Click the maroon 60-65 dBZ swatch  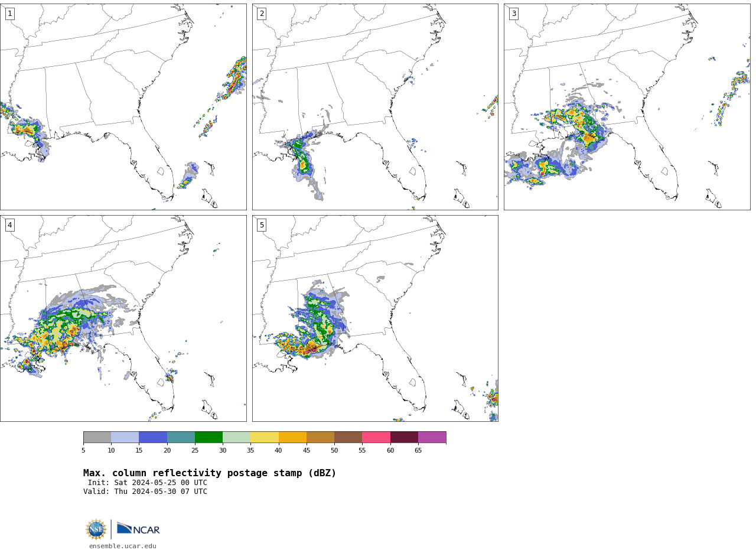pos(404,437)
